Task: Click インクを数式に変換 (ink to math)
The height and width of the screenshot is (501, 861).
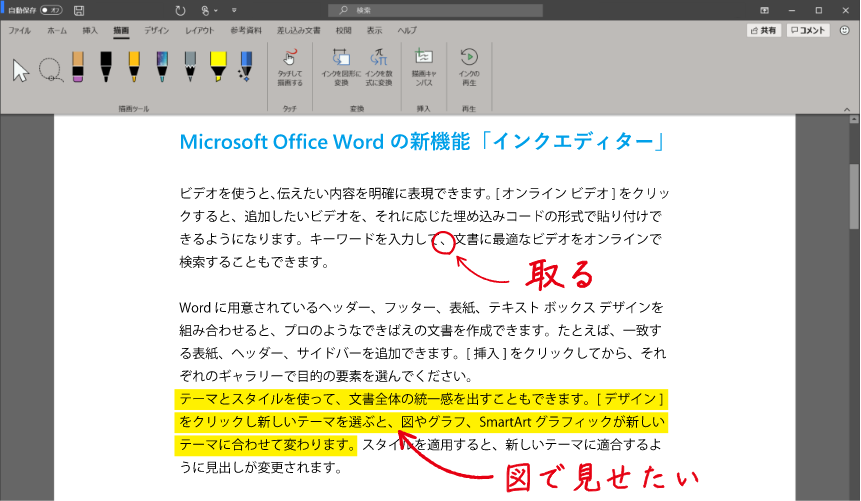Action: click(x=379, y=68)
